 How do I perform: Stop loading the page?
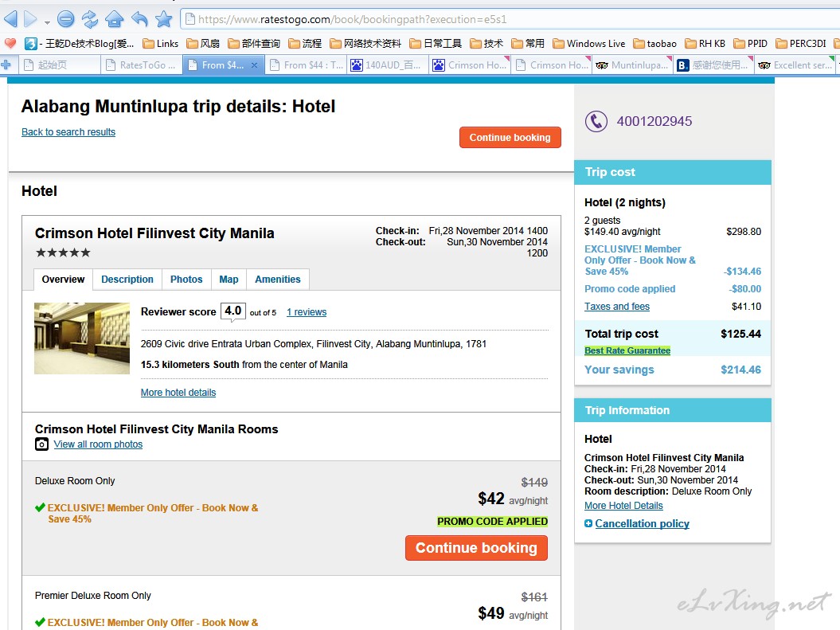pos(65,20)
